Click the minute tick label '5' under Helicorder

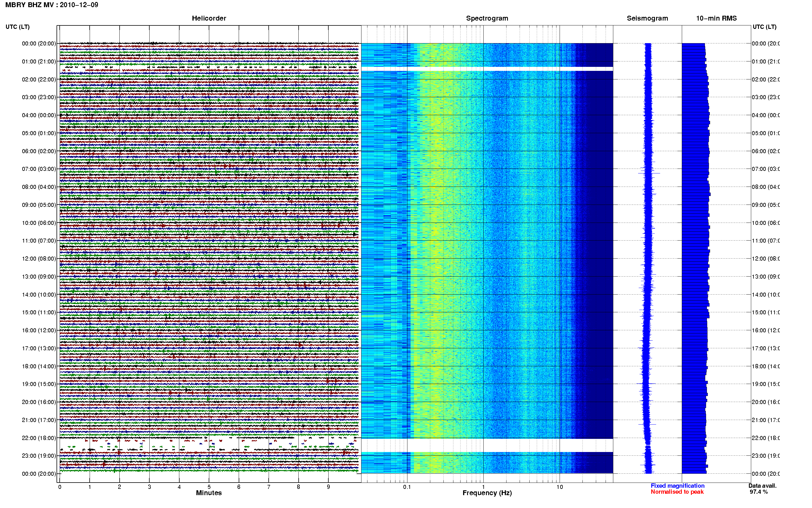(209, 487)
